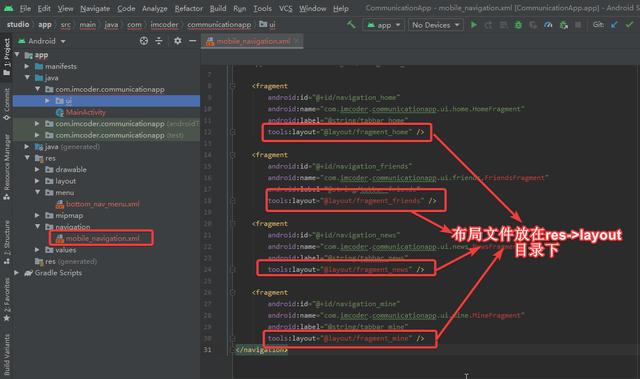The image size is (640, 379).
Task: Toggle the Build Variants tool window
Action: click(x=7, y=354)
